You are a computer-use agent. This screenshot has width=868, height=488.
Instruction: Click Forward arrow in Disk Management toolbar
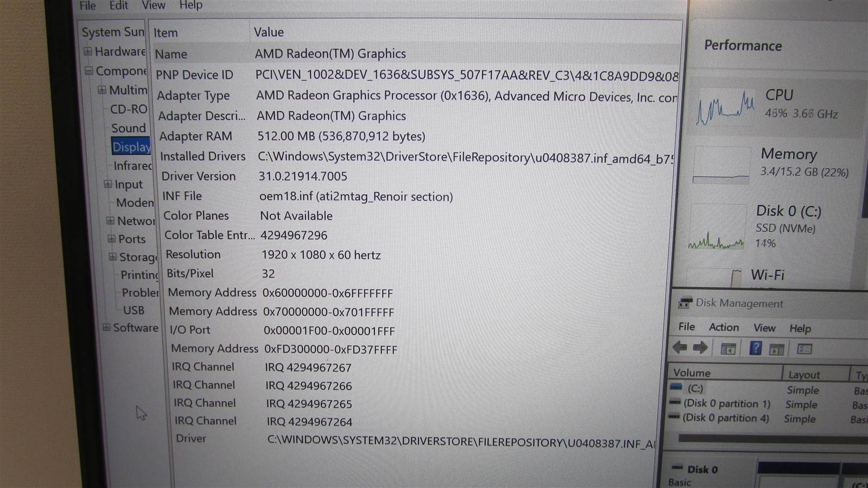pos(700,348)
